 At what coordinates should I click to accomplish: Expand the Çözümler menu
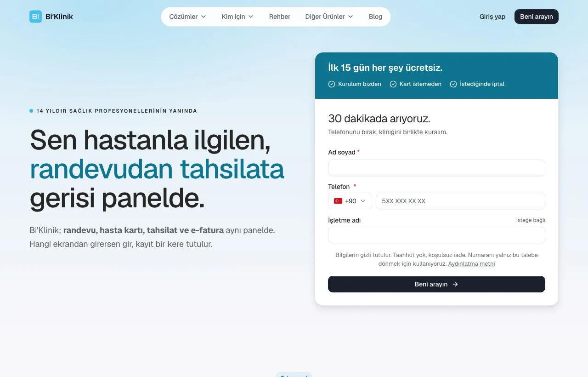(x=187, y=17)
